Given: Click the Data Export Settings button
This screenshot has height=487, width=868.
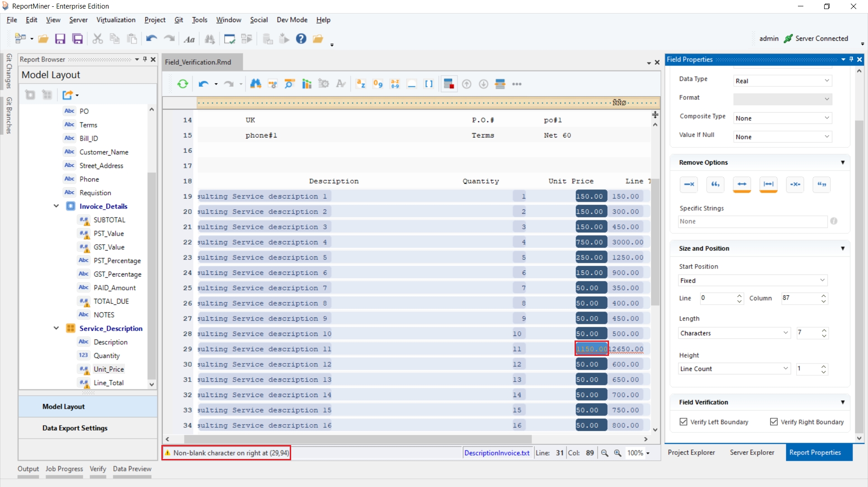Looking at the screenshot, I should [x=75, y=428].
